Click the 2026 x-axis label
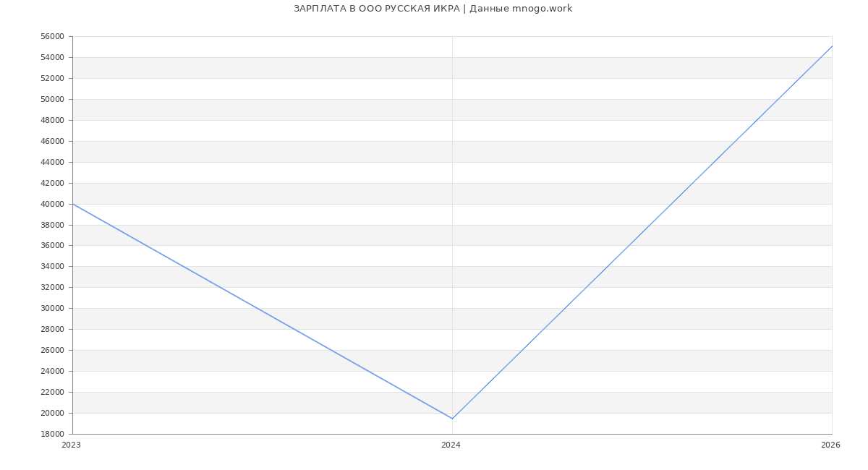Image resolution: width=868 pixels, height=470 pixels. [x=830, y=445]
